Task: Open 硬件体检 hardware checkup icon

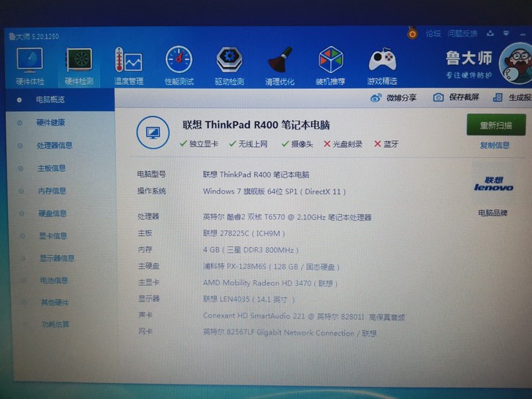Action: 30,66
